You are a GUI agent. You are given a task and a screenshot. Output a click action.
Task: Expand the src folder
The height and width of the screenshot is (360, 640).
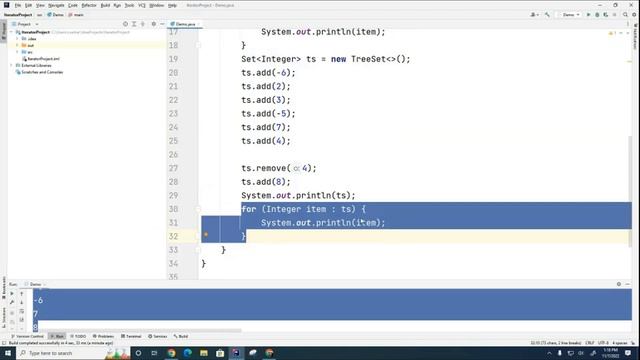tap(17, 52)
